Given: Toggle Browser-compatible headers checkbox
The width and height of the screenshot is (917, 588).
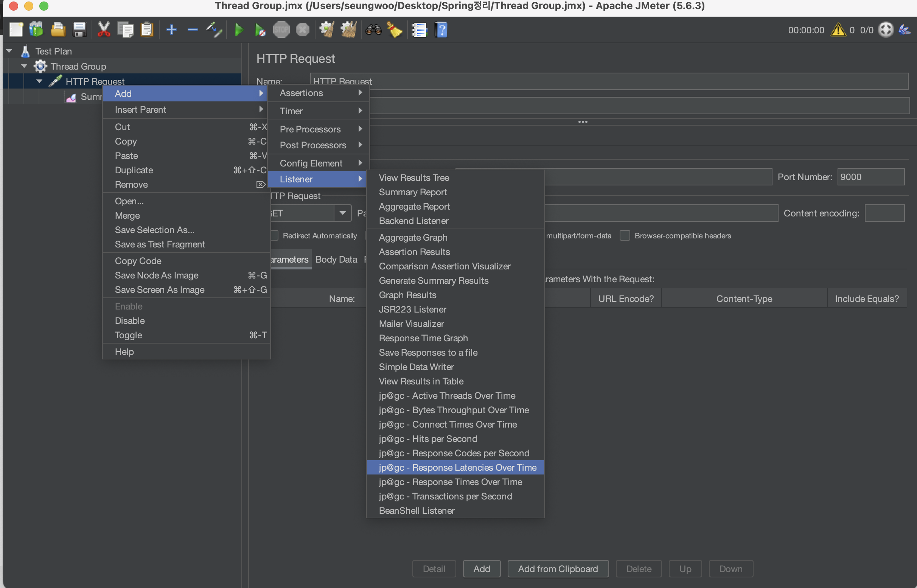Looking at the screenshot, I should (x=625, y=236).
